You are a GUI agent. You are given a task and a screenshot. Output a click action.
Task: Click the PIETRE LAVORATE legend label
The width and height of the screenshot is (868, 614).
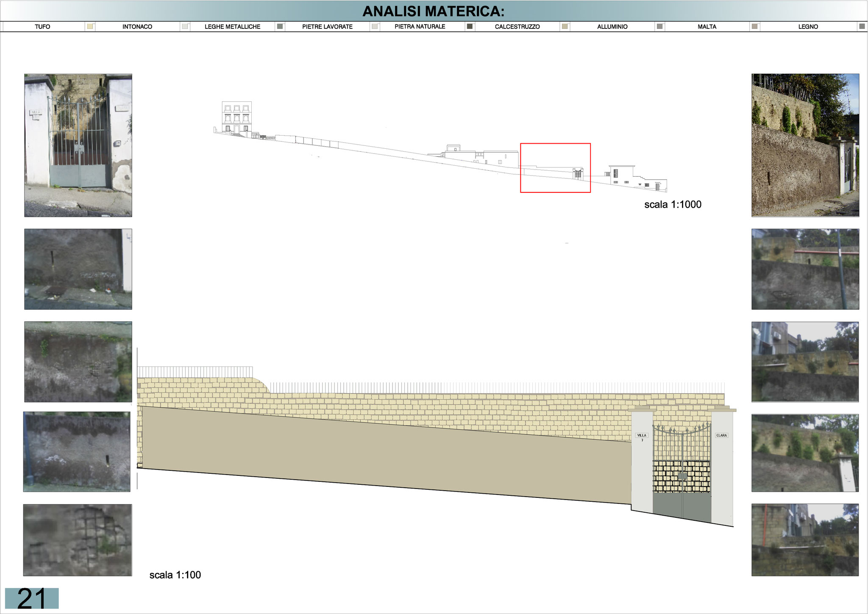point(327,26)
